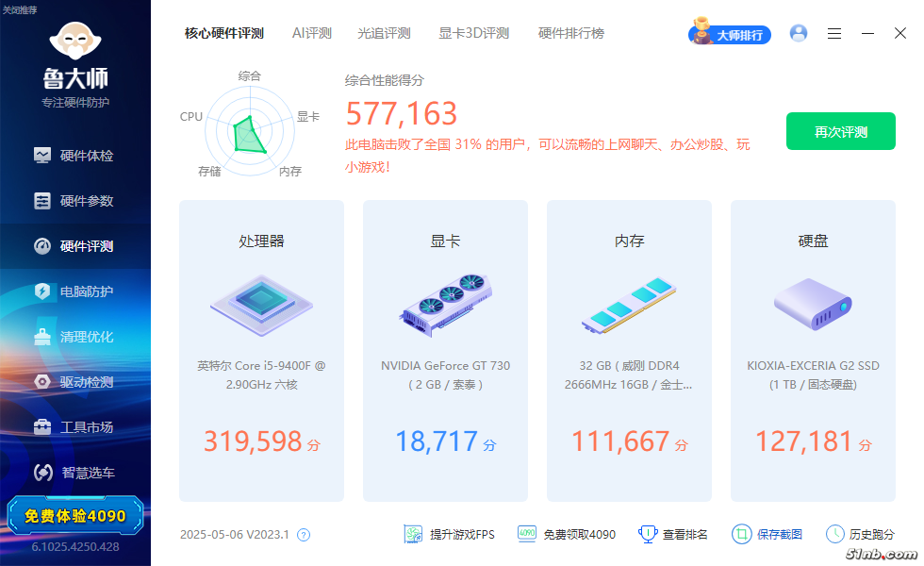Click the driver detection (驱动检测) icon
This screenshot has width=924, height=566.
tap(42, 382)
